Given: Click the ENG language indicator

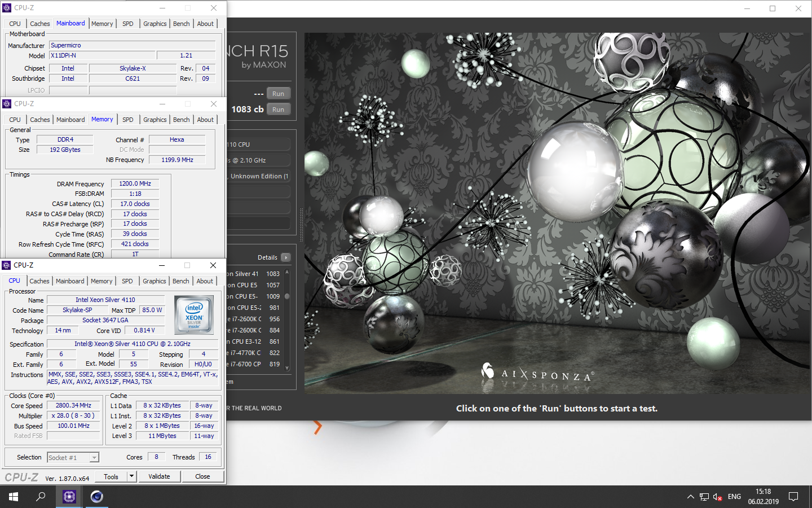Looking at the screenshot, I should pos(734,497).
